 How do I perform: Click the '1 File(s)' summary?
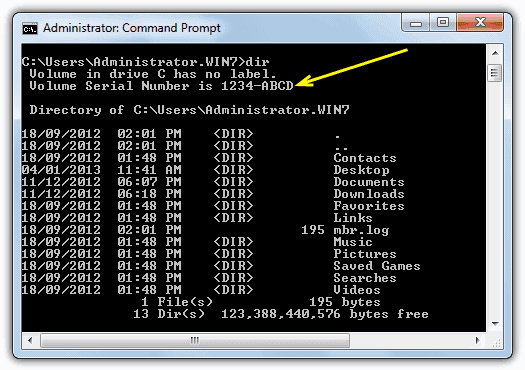coord(177,302)
